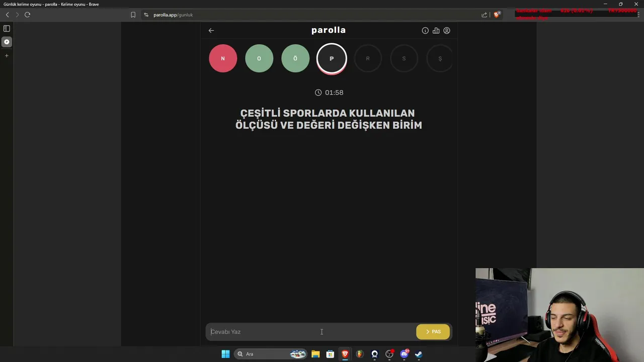Open FL Studio from taskbar
The height and width of the screenshot is (362, 644).
tap(360, 354)
